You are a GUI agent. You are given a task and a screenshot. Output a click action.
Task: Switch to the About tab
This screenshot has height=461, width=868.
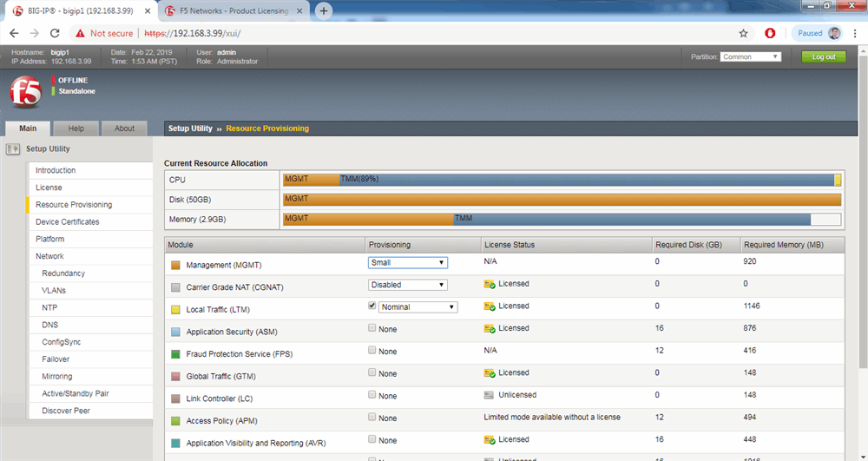coord(124,128)
